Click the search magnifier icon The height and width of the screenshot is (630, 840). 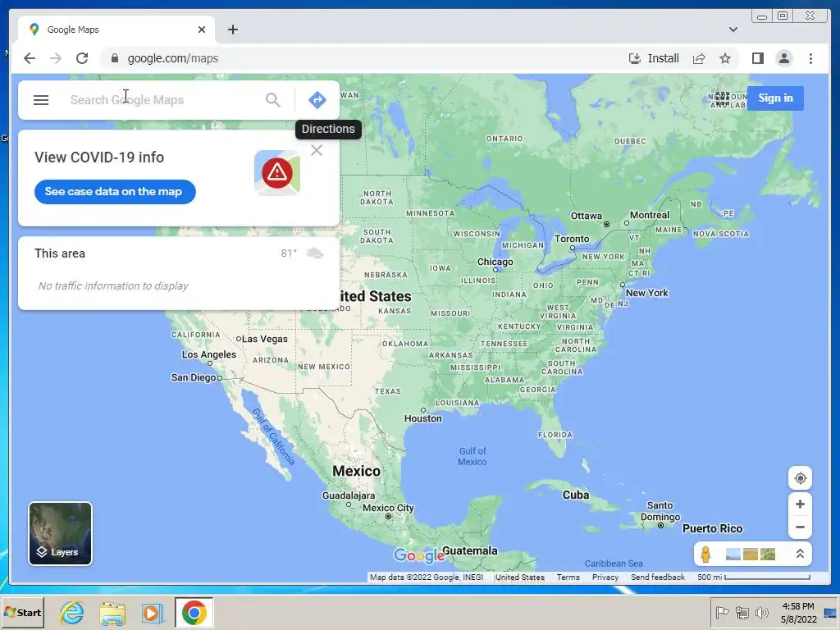coord(272,99)
